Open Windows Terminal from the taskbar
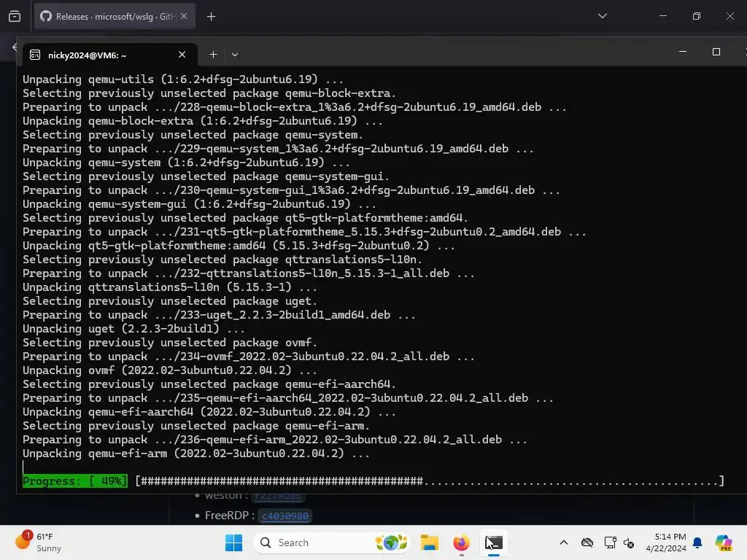The height and width of the screenshot is (560, 747). click(494, 542)
